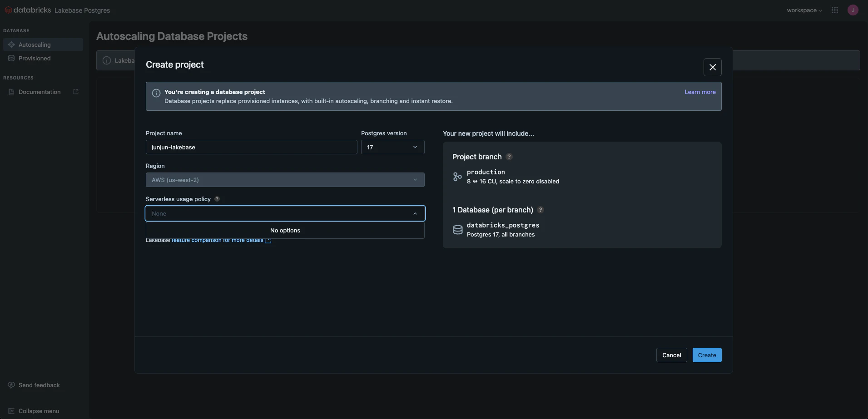868x419 pixels.
Task: Click the You're creating a database project heading
Action: click(x=215, y=92)
